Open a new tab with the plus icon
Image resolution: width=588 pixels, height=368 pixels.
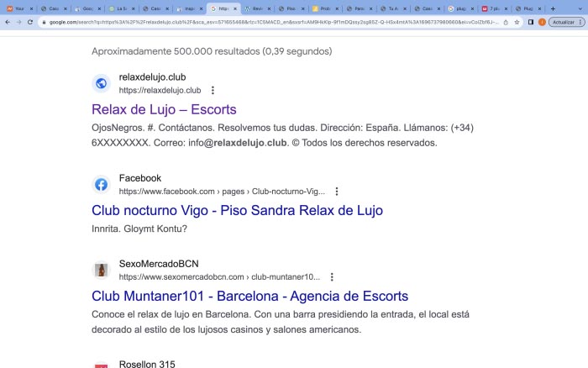(x=553, y=8)
